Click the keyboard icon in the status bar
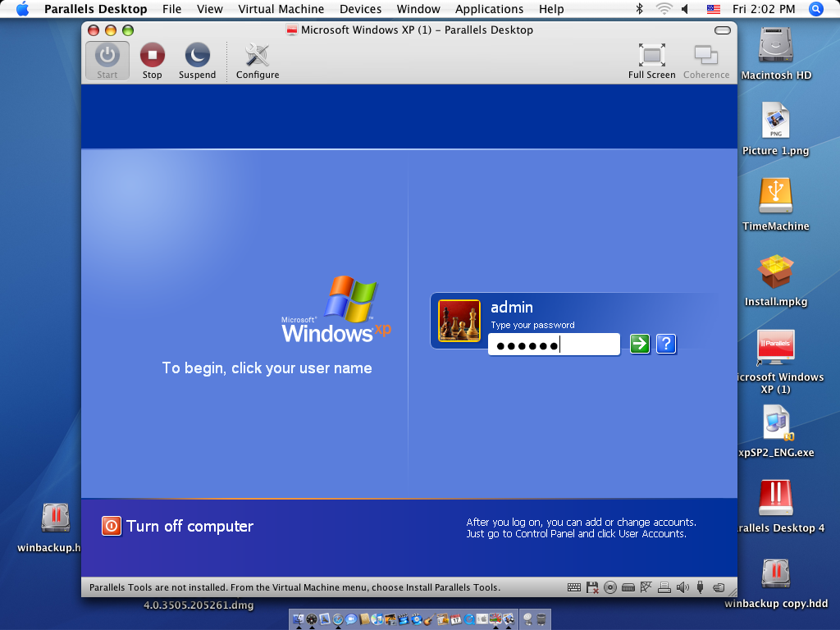 [x=573, y=587]
